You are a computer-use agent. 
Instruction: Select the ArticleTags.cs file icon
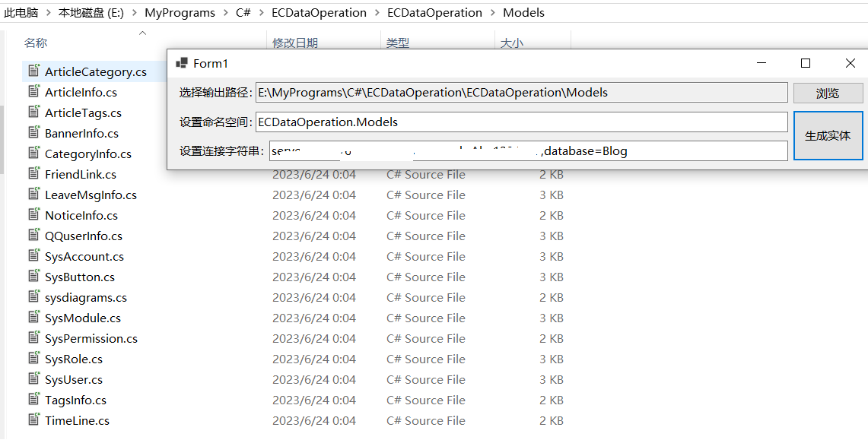[34, 111]
